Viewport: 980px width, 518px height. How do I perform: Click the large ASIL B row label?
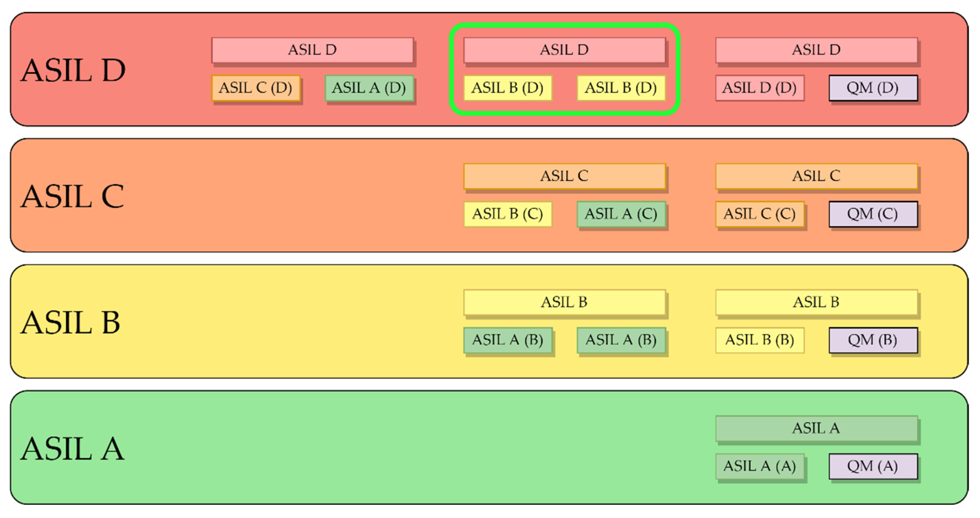70,322
